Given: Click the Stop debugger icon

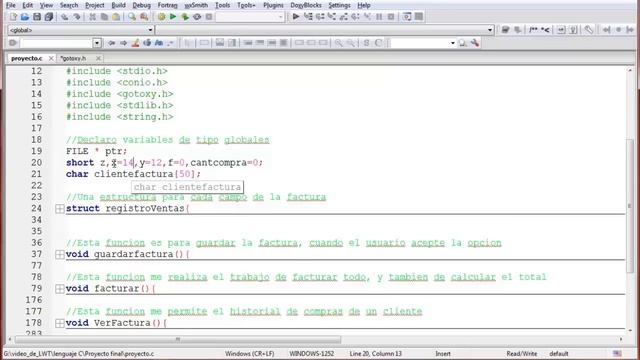Looking at the screenshot, I should click(391, 17).
